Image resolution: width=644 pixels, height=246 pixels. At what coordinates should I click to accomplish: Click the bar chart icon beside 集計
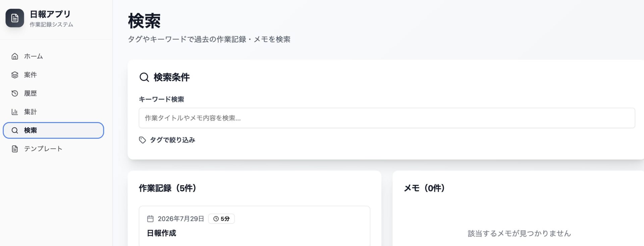pos(15,112)
